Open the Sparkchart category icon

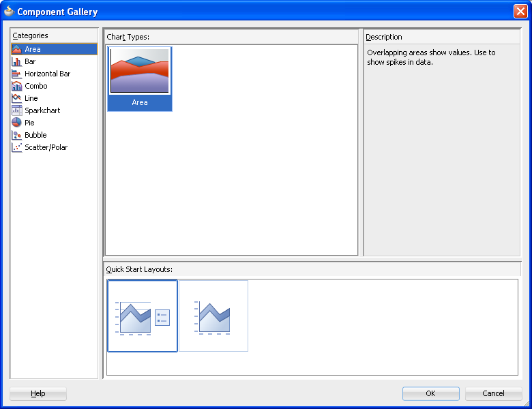(16, 110)
